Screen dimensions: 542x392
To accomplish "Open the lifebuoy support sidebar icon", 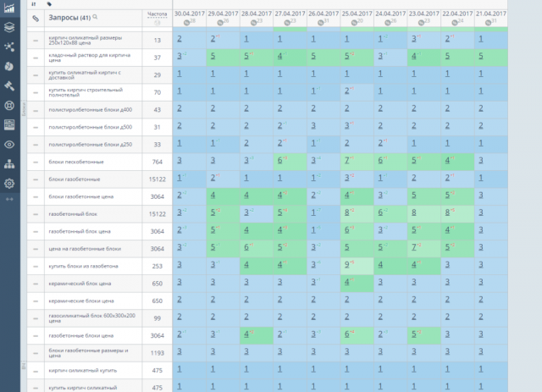I will pyautogui.click(x=9, y=105).
